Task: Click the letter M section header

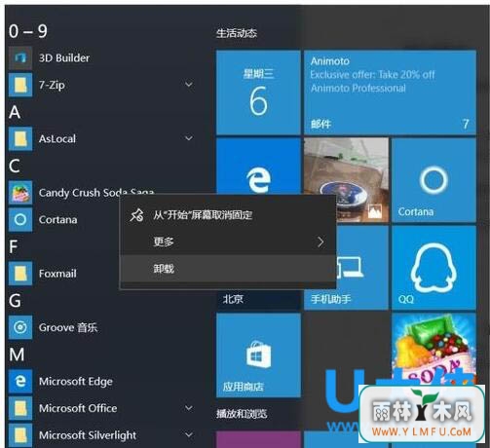Action: pos(17,355)
